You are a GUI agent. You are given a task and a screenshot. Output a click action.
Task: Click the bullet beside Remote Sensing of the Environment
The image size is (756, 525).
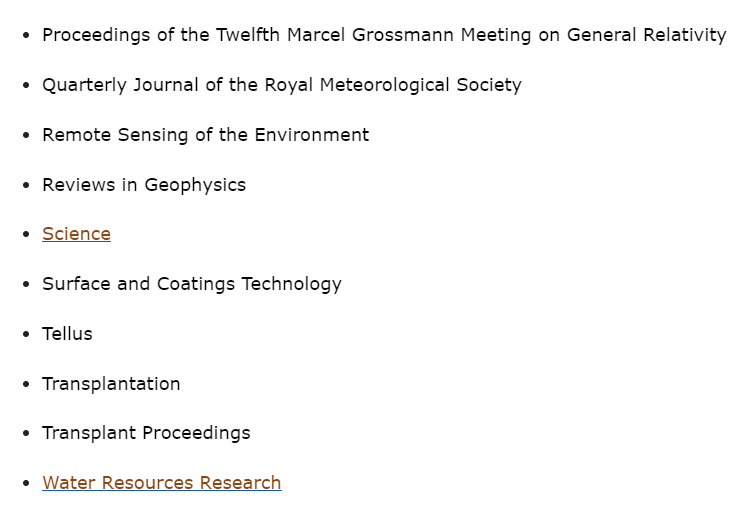(x=26, y=136)
